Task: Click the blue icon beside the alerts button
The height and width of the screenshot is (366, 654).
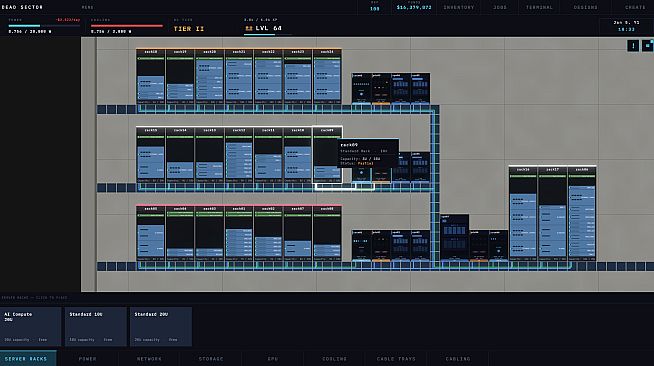Action: click(648, 46)
